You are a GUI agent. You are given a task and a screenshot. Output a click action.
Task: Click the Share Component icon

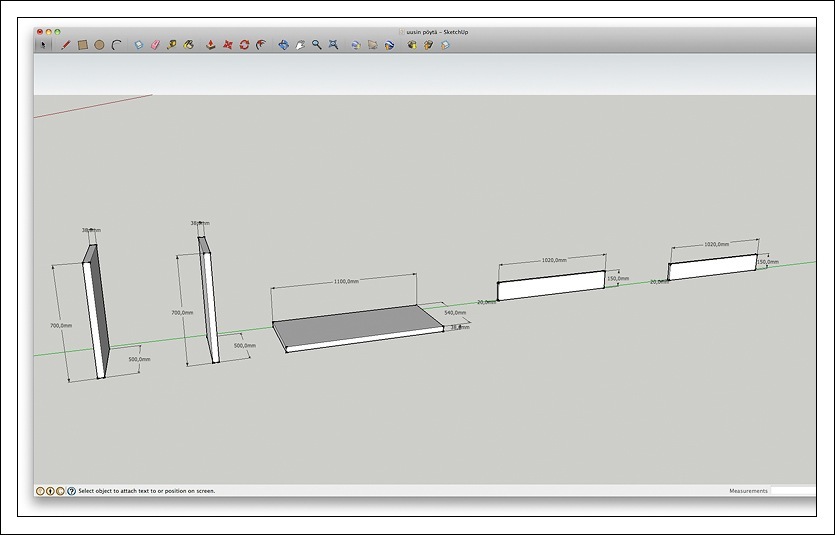click(445, 45)
